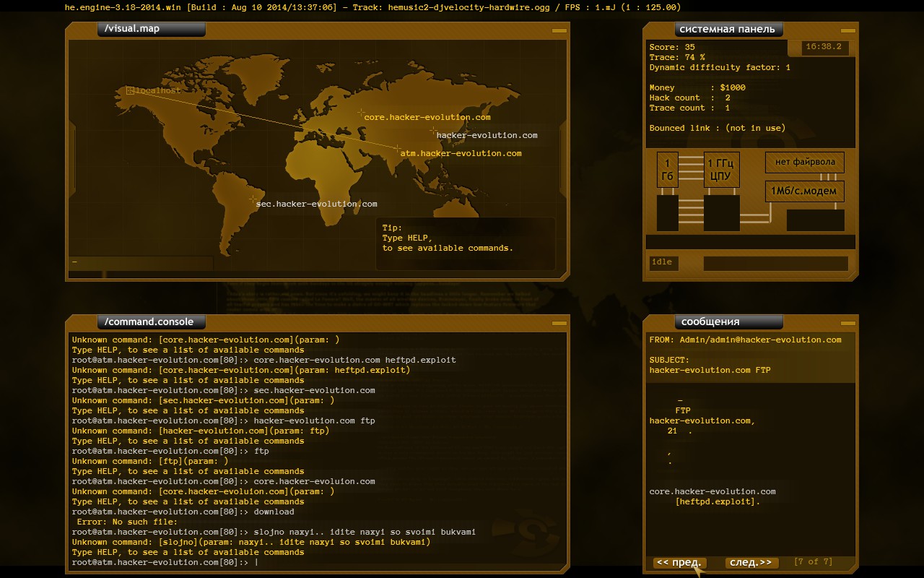924x578 pixels.
Task: Select the 1 Гб memory hardware box
Action: 668,170
